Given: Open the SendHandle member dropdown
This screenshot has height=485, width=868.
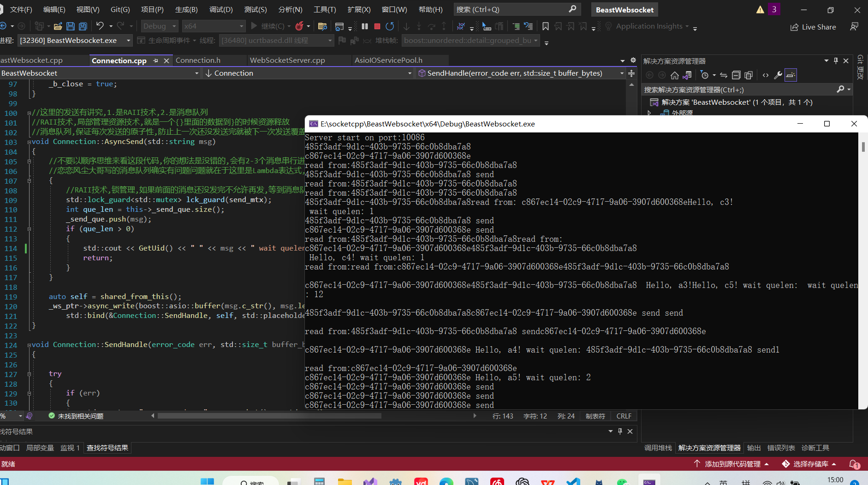Looking at the screenshot, I should pyautogui.click(x=521, y=73).
